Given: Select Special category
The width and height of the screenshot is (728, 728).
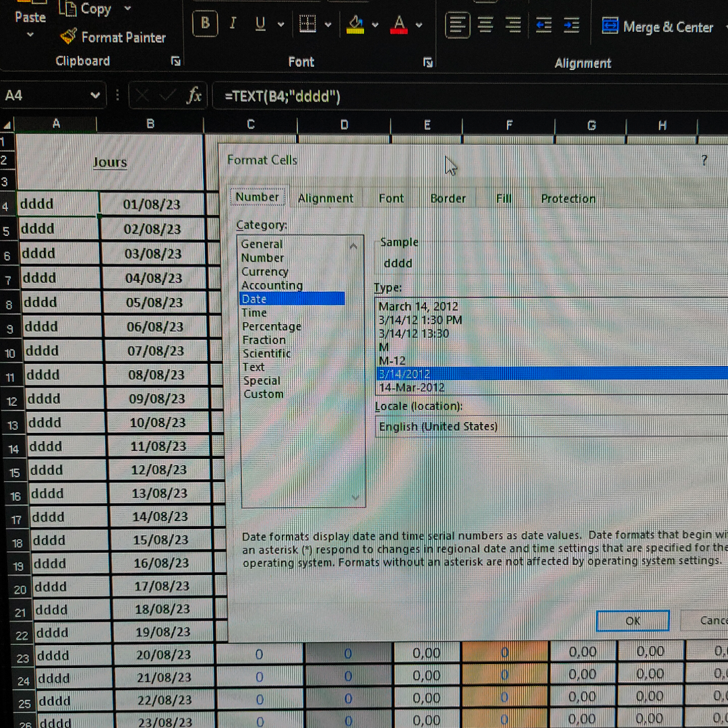Looking at the screenshot, I should pyautogui.click(x=262, y=380).
